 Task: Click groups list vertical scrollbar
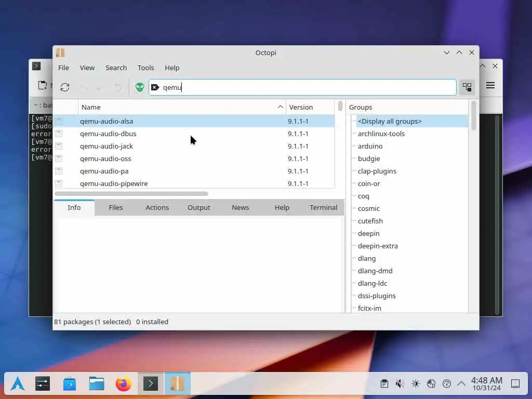click(x=474, y=116)
